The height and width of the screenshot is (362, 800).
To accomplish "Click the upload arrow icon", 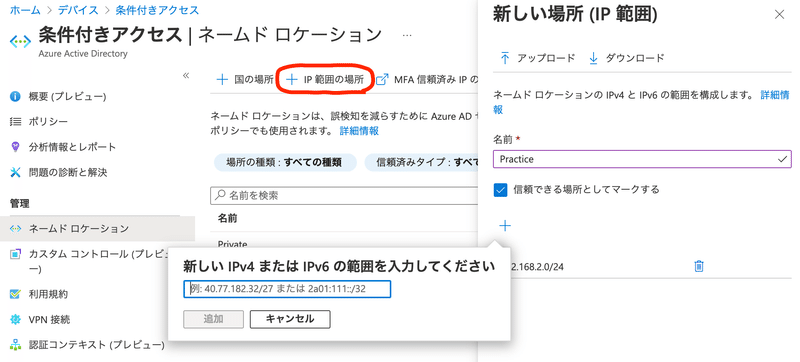I will click(505, 58).
